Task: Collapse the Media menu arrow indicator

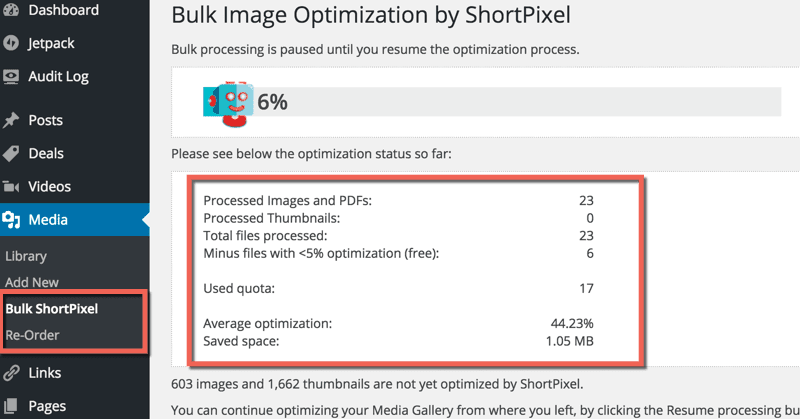Action: (145, 220)
